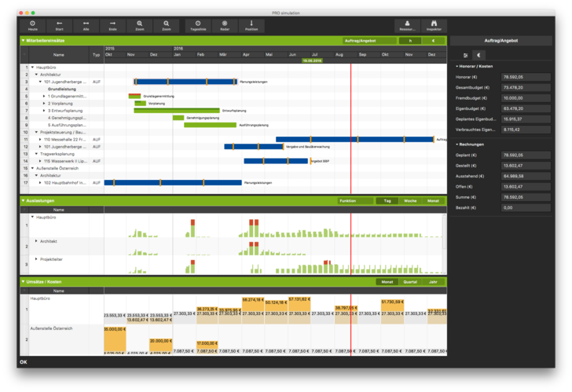
Task: Open the Auftrag/Angebot dropdown in Mitarbeitereinsätze
Action: 368,40
